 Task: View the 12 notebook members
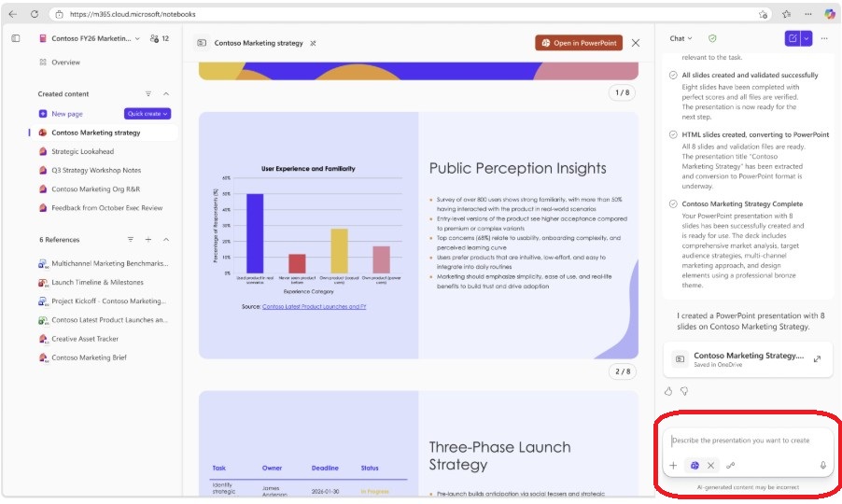pos(160,38)
